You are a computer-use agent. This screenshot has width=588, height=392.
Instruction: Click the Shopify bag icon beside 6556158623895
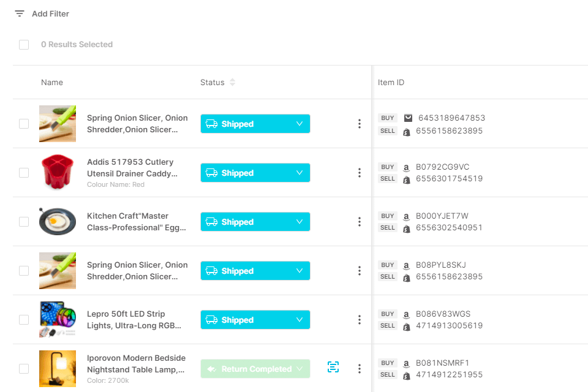[406, 130]
